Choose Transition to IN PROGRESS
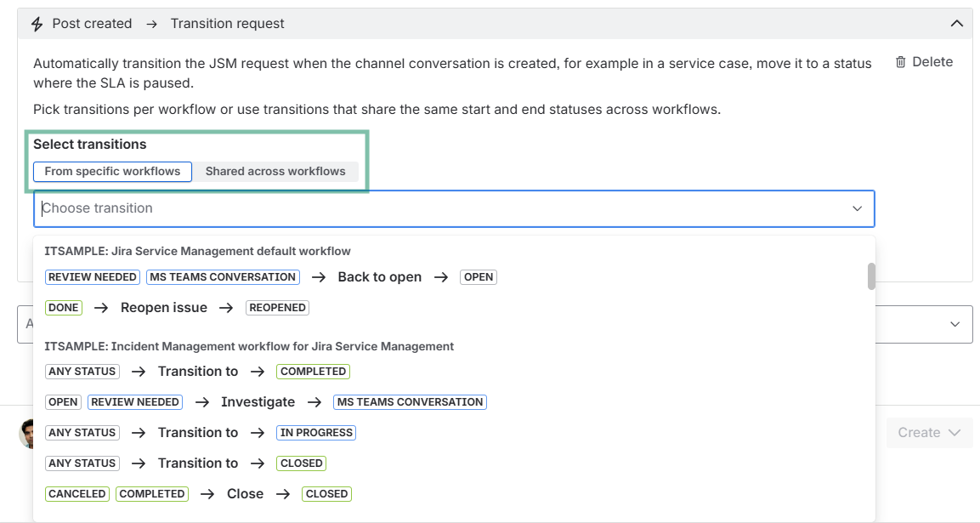 click(x=200, y=433)
